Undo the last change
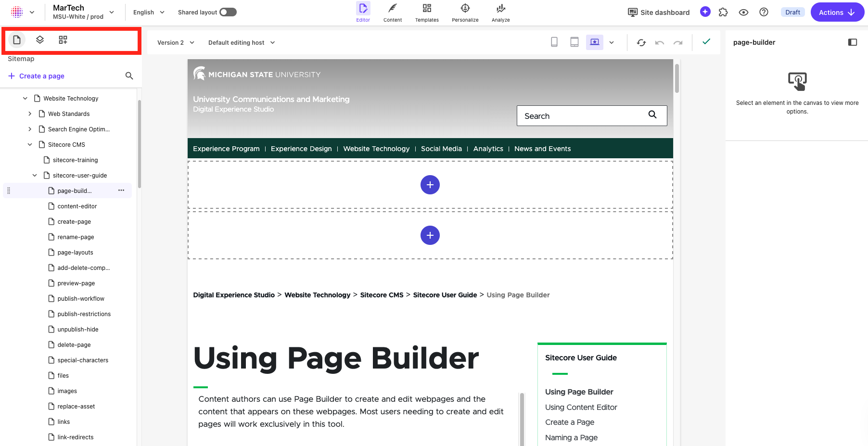 tap(660, 42)
